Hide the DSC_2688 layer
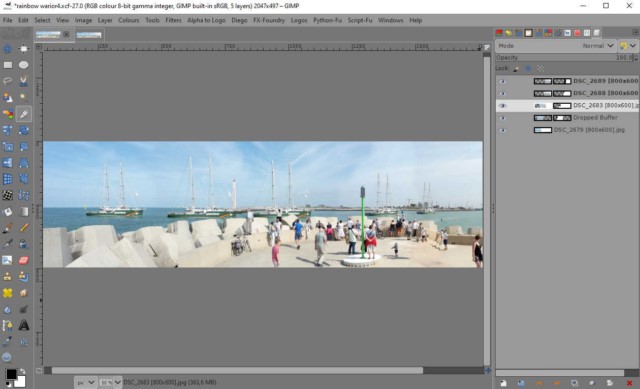640x389 pixels. tap(502, 93)
